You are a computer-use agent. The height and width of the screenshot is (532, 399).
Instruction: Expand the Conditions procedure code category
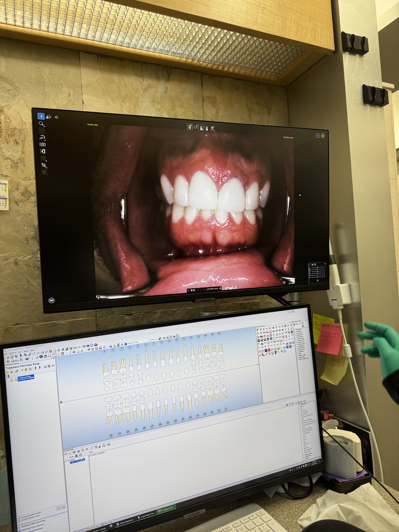[x=301, y=352]
